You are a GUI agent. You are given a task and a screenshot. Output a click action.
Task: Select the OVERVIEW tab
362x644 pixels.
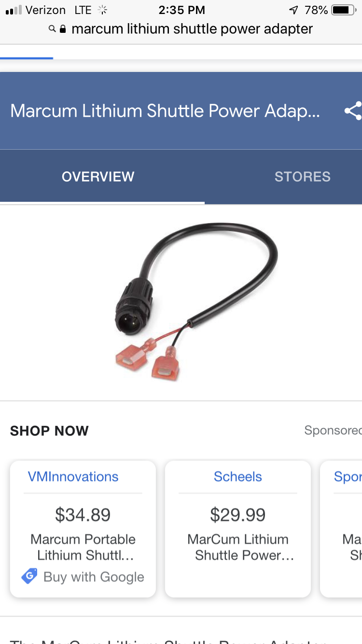[98, 177]
